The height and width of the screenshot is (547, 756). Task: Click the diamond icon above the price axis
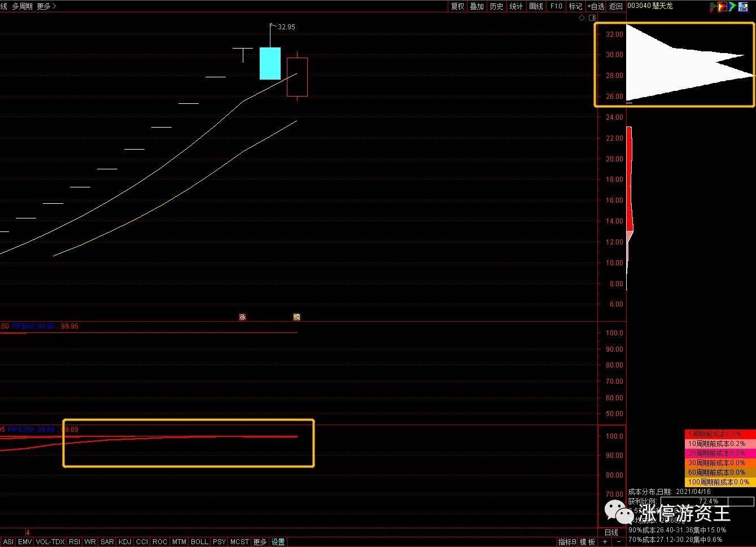pos(582,18)
